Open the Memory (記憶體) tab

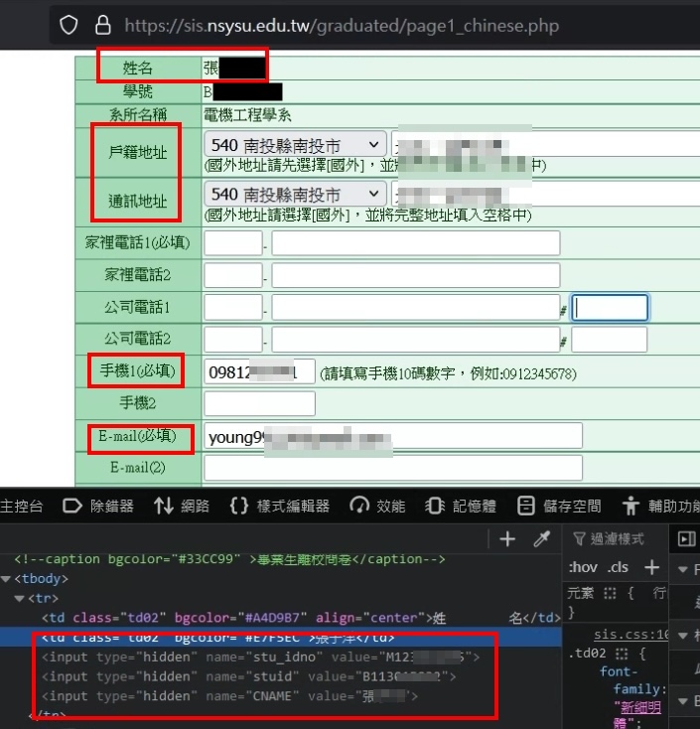pyautogui.click(x=461, y=506)
